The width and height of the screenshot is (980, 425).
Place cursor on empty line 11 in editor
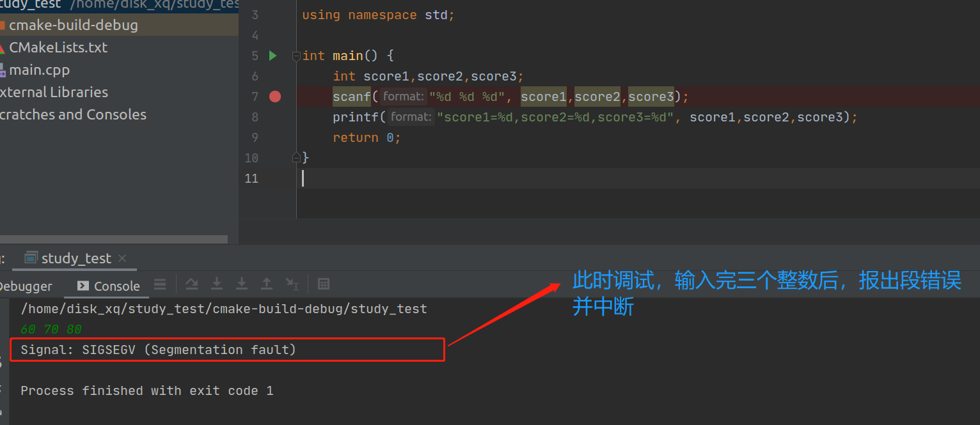pyautogui.click(x=640, y=178)
